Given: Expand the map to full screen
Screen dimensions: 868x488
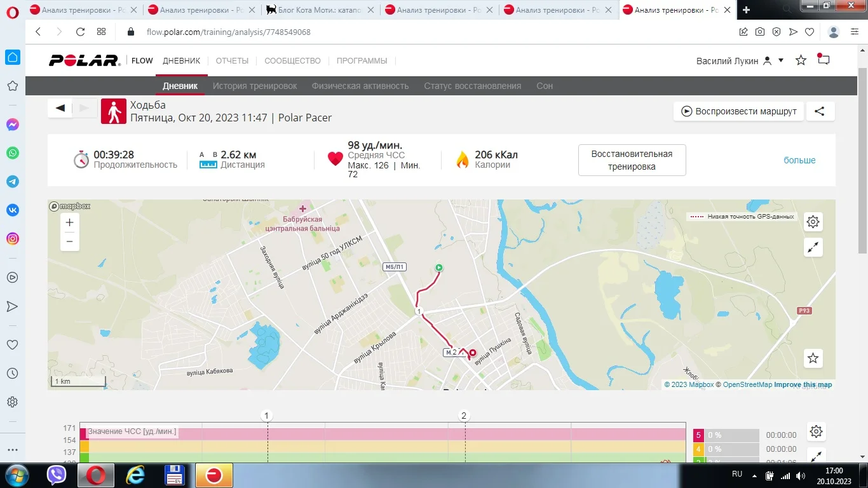Looking at the screenshot, I should tap(813, 247).
